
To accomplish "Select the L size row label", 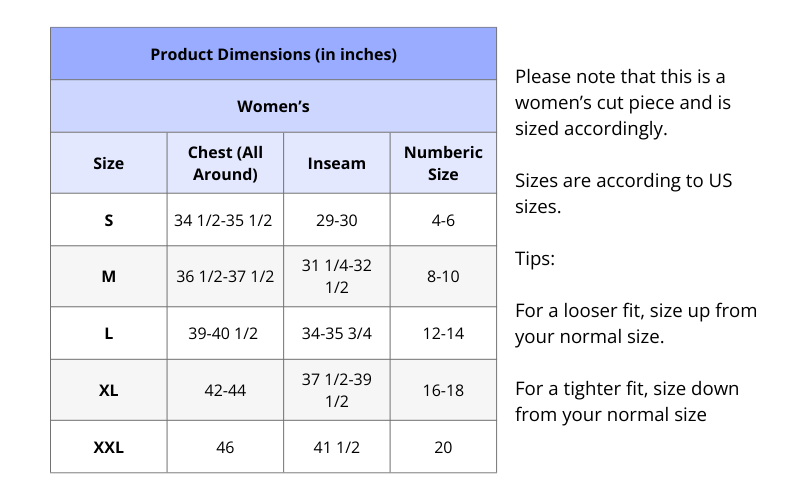I will click(108, 333).
